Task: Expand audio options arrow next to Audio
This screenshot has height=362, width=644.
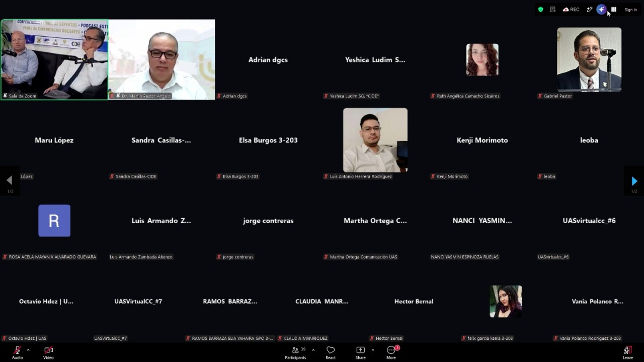Action: coord(28,350)
